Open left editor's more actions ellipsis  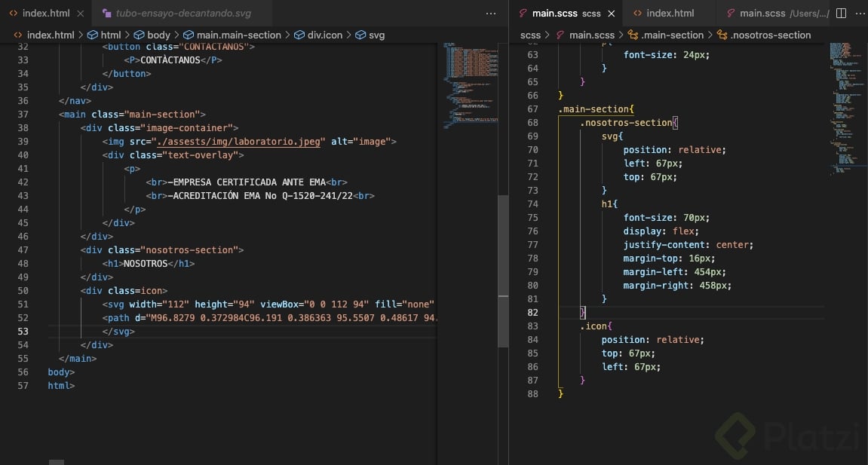pyautogui.click(x=491, y=14)
